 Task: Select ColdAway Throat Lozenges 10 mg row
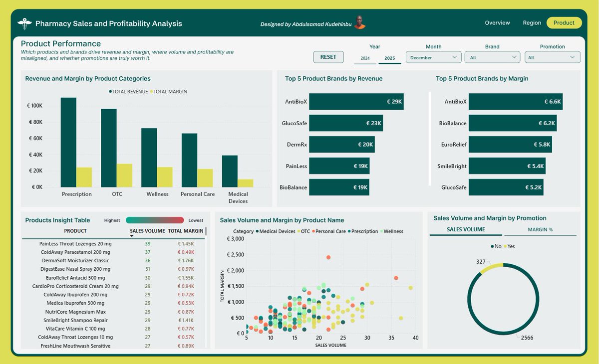113,337
